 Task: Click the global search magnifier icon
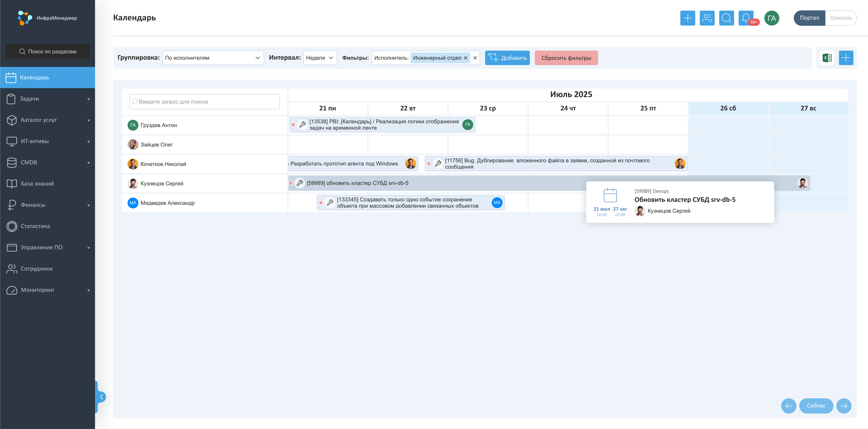coord(726,18)
